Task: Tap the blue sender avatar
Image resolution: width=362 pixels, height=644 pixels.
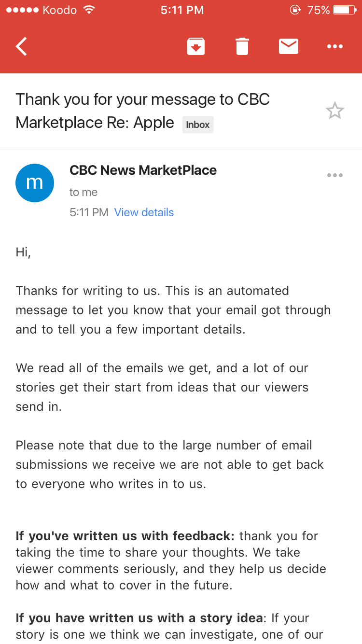Action: 35,183
